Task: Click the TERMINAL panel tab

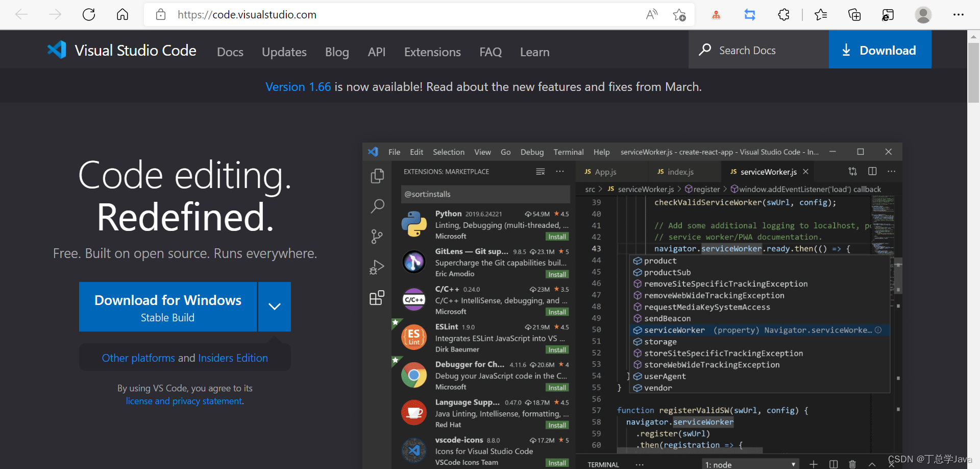Action: (x=603, y=464)
